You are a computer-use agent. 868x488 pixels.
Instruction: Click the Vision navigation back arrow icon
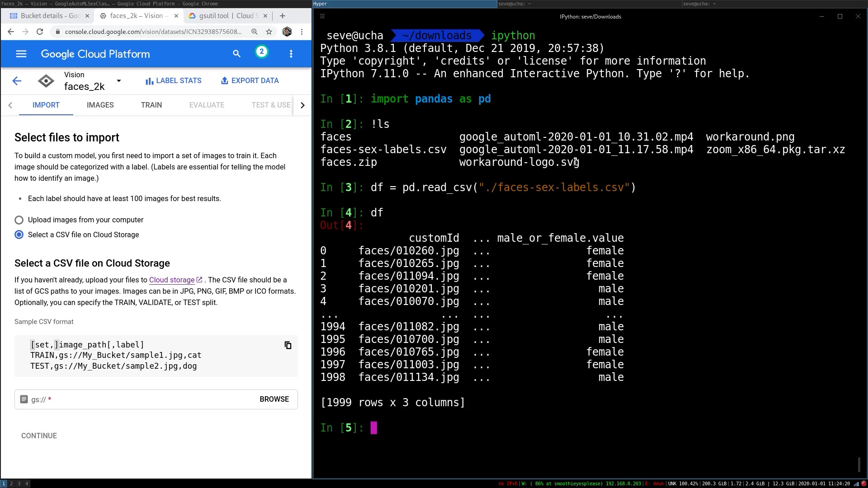click(x=16, y=80)
